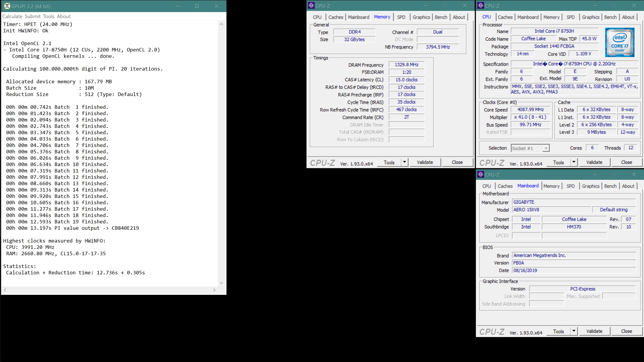644x362 pixels.
Task: Open GPUPI About menu
Action: pos(64,16)
